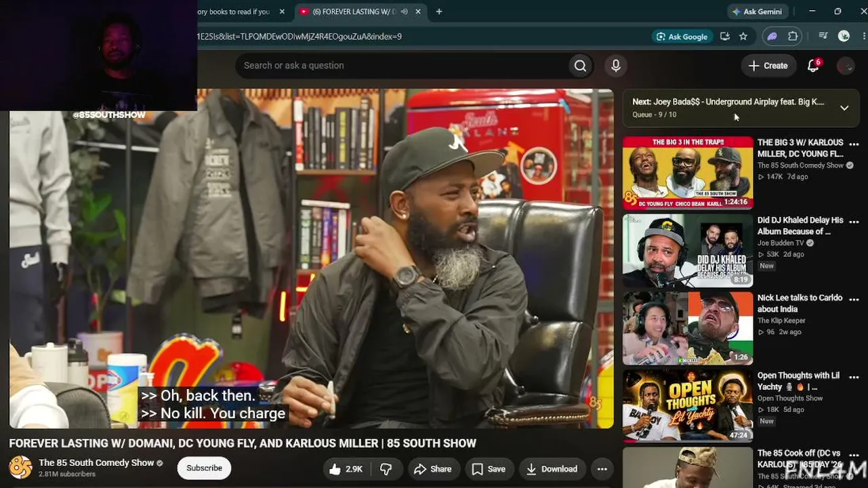Open 'Nick Lee talks to Carldo' title

(x=800, y=304)
